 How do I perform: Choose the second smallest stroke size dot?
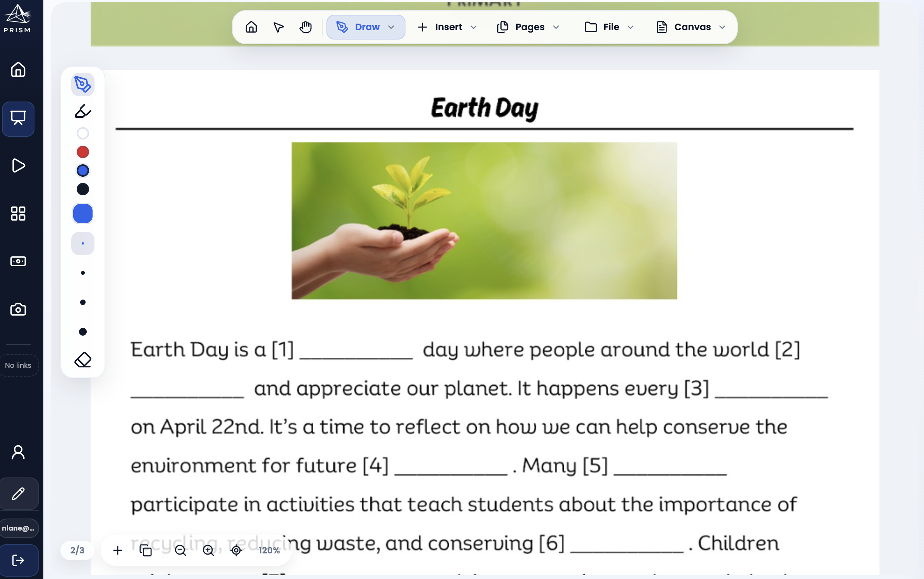[83, 273]
